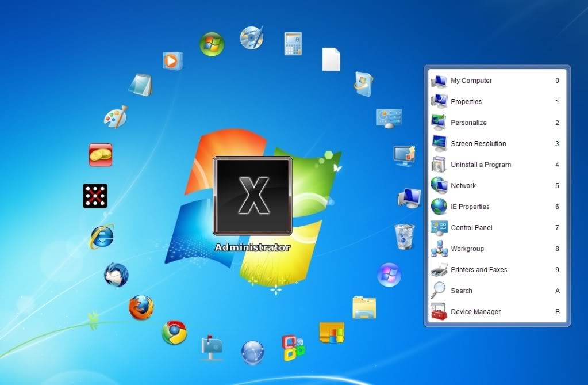Screen dimensions: 588x385
Task: Launch the Microsoft Office icon
Action: click(x=293, y=348)
